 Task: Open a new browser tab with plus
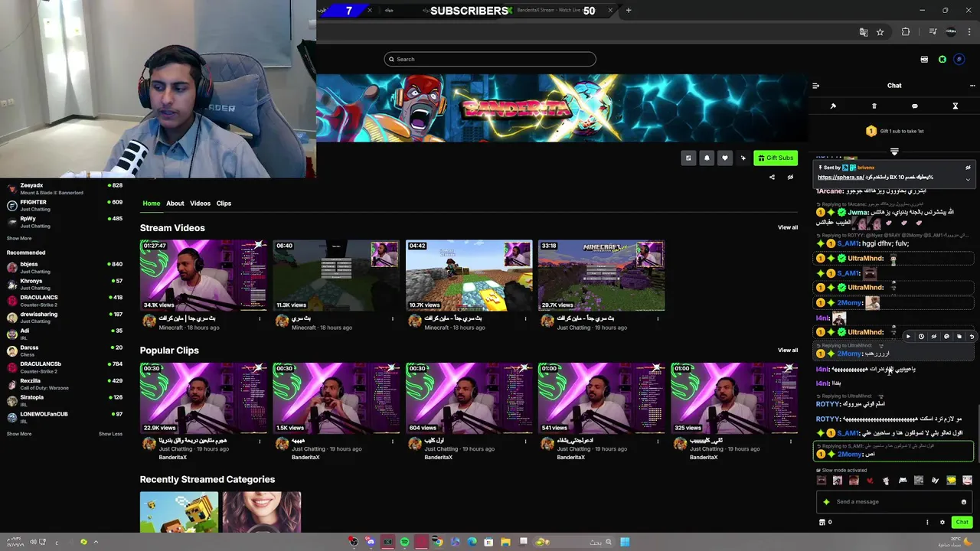click(x=629, y=11)
